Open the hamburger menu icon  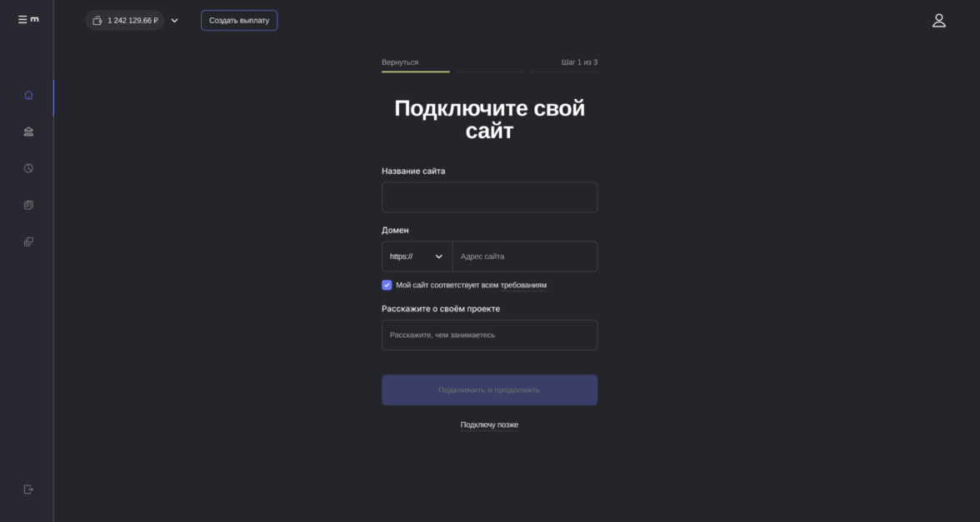tap(22, 19)
